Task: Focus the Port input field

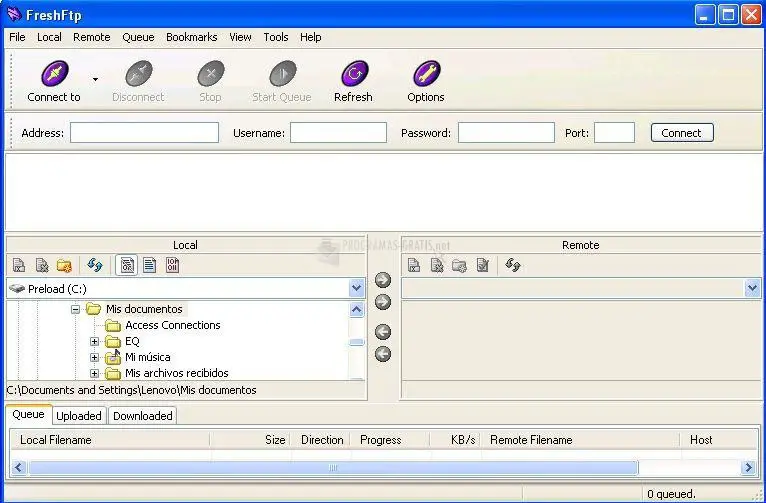Action: (x=614, y=132)
